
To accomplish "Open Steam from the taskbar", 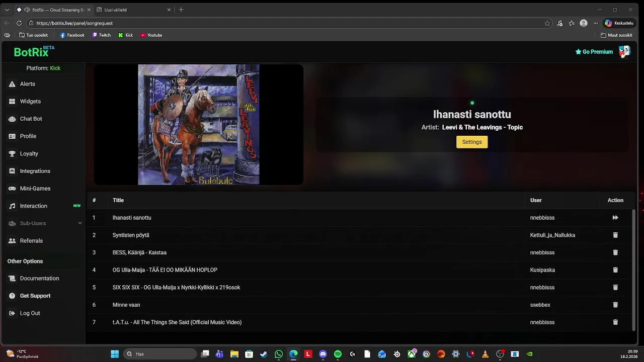I will pyautogui.click(x=264, y=354).
